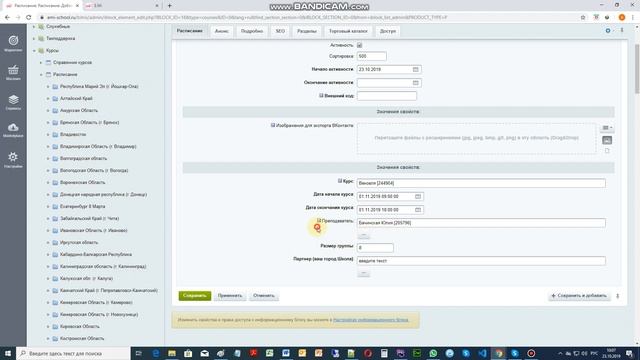Click Сохранить и добавить button
The width and height of the screenshot is (640, 360).
579,296
